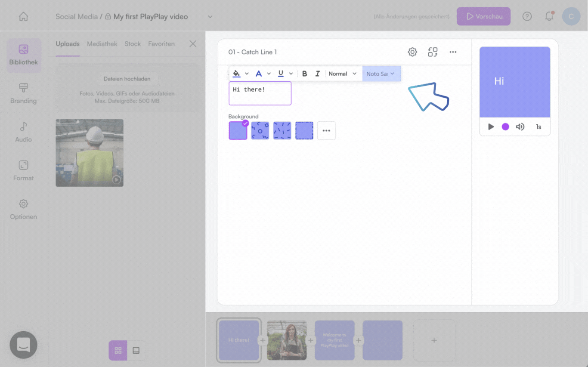Screen dimensions: 588x367
Task: Switch to the Mediathek tab
Action: (102, 44)
